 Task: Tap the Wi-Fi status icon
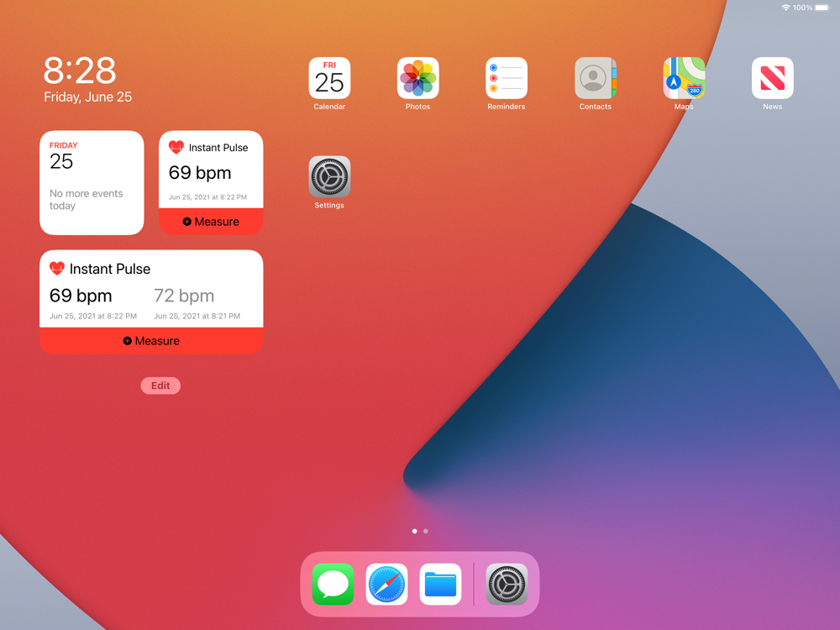[x=785, y=8]
